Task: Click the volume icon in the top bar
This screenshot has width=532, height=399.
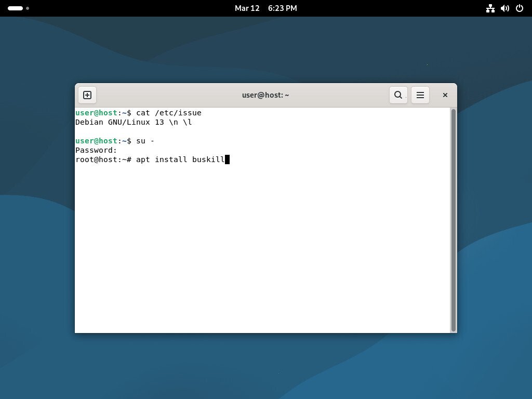Action: point(504,8)
